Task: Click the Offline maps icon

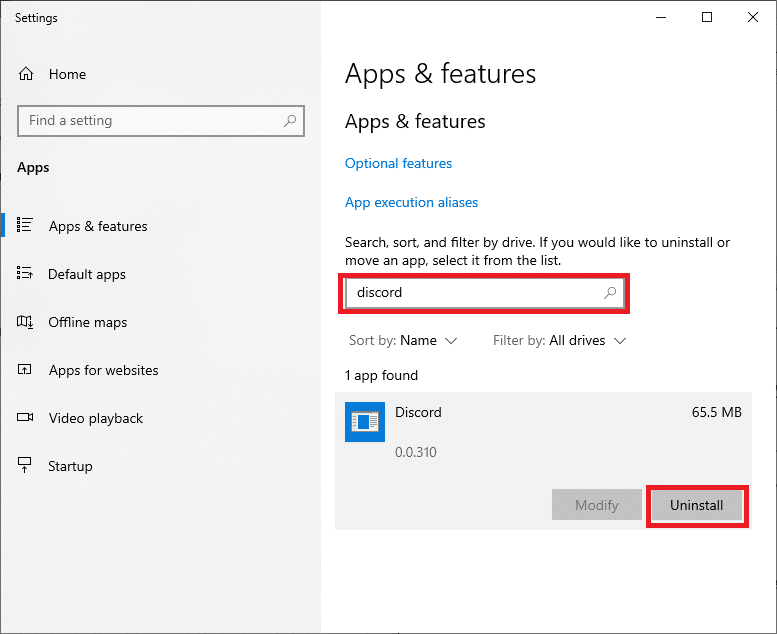Action: pos(26,322)
